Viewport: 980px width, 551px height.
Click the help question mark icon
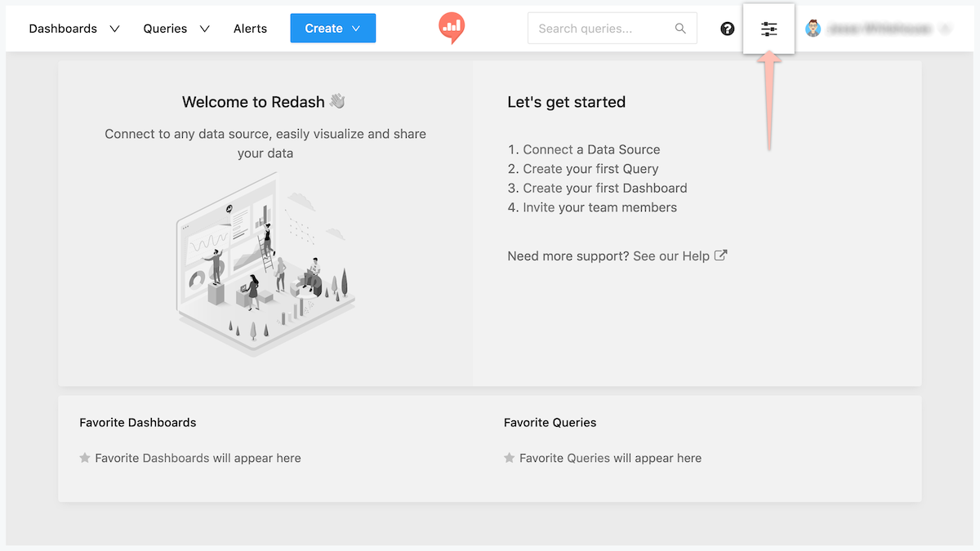(728, 29)
